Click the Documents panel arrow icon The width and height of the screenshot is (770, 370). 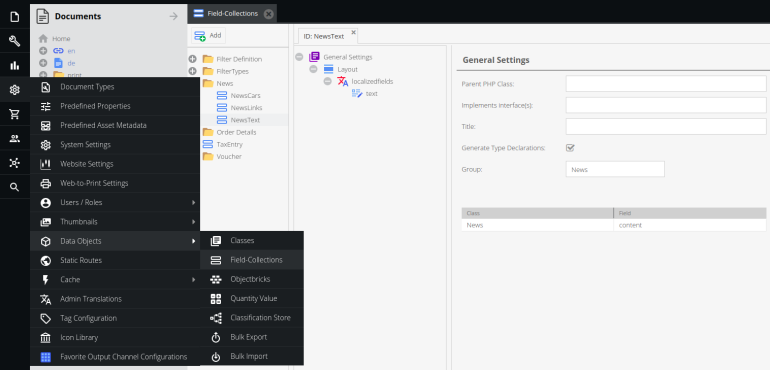[x=173, y=16]
